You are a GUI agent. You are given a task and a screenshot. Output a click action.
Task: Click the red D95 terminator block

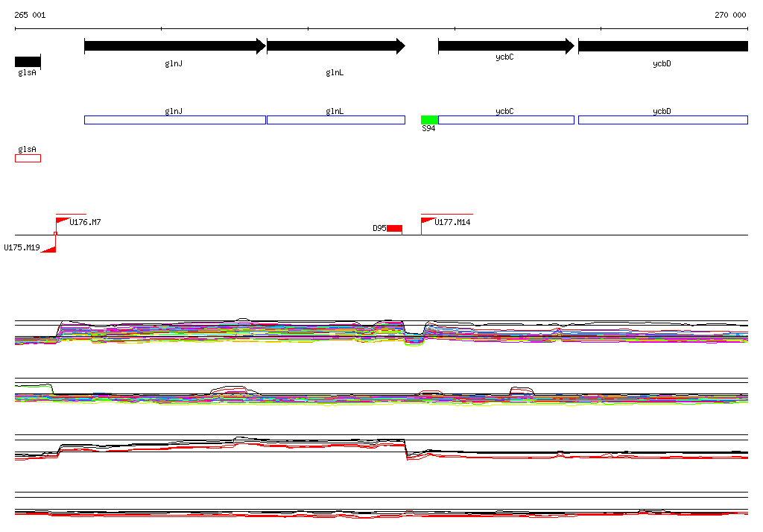[x=395, y=228]
